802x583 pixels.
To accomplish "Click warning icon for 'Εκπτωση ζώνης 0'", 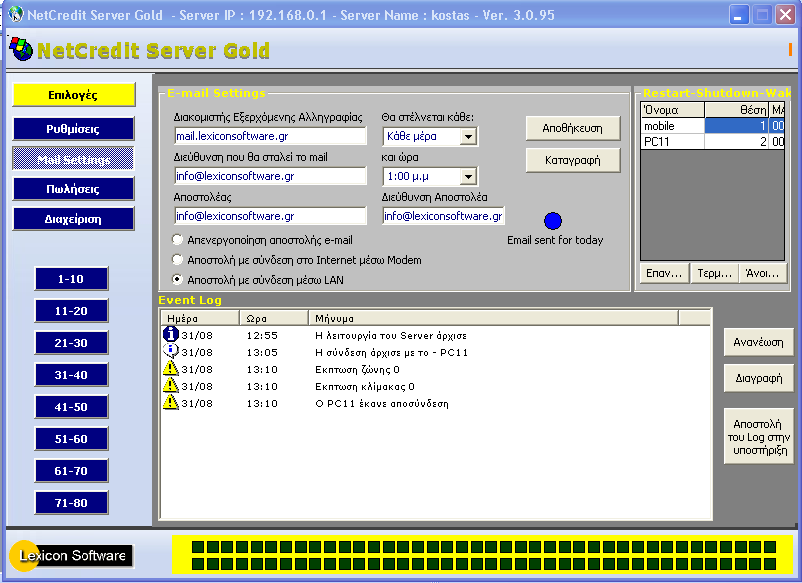I will (170, 368).
